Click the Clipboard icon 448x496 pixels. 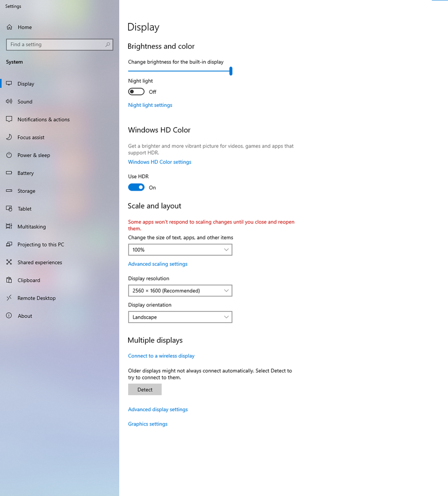pyautogui.click(x=9, y=280)
